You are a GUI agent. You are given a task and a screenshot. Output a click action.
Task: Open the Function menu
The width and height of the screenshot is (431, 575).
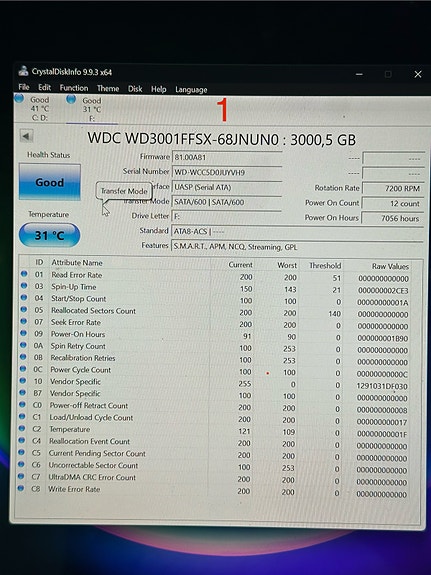point(74,88)
